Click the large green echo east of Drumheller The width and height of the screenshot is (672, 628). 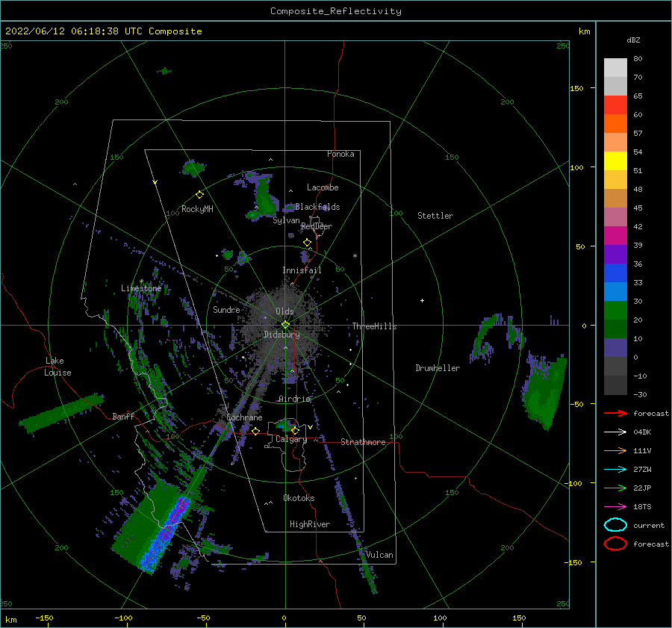[544, 392]
